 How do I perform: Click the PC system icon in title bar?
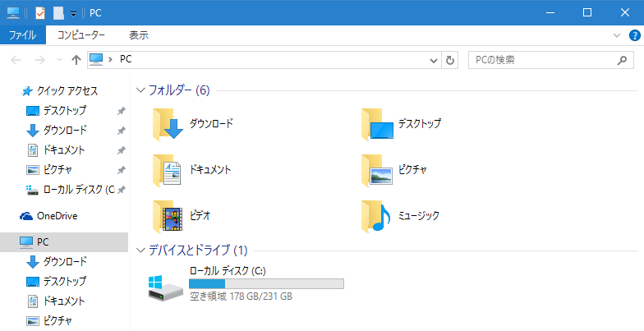pyautogui.click(x=13, y=13)
